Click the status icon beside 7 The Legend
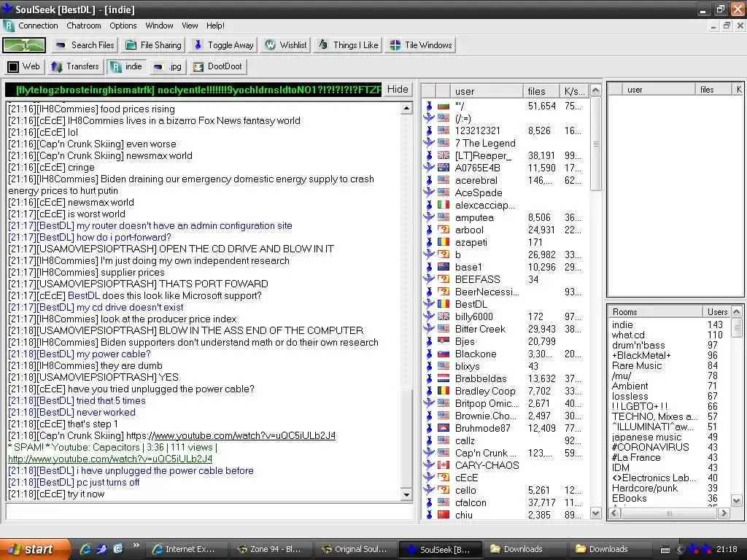The image size is (747, 560). (x=429, y=143)
